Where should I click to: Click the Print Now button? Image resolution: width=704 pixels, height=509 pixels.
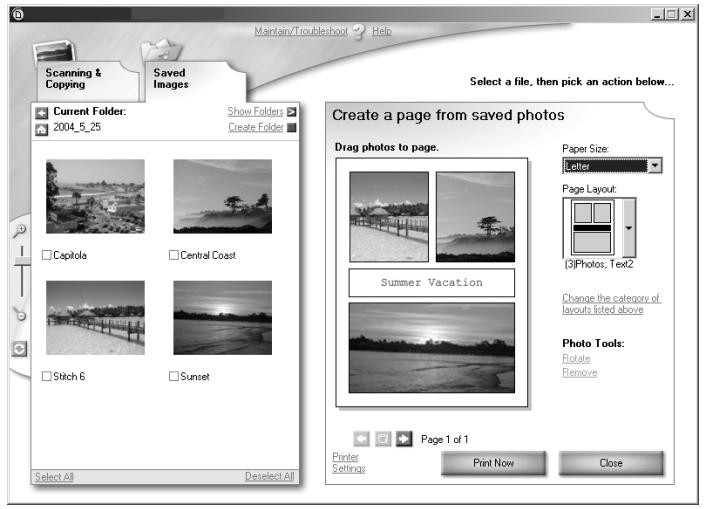point(493,463)
